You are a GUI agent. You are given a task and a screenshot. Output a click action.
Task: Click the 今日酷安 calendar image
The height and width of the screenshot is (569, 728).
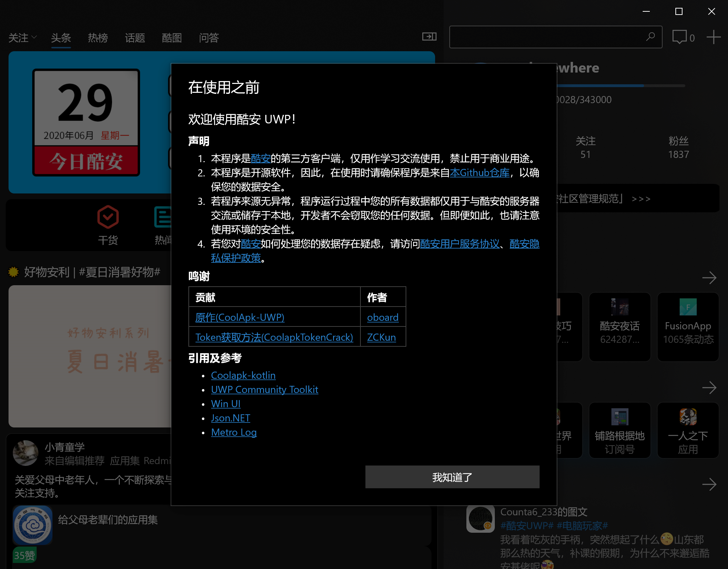pyautogui.click(x=86, y=122)
